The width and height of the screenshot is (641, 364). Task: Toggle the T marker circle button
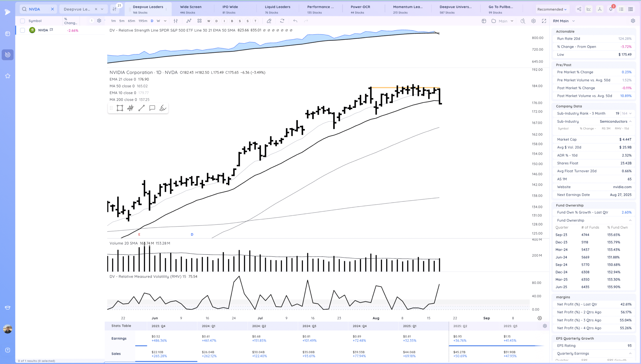point(255,21)
